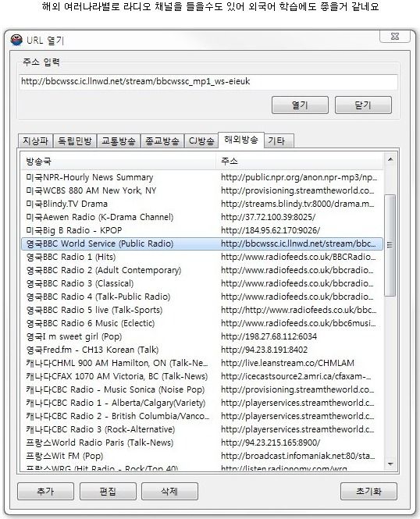Switch to the 독립민방 tab
This screenshot has height=519, width=420.
click(75, 141)
